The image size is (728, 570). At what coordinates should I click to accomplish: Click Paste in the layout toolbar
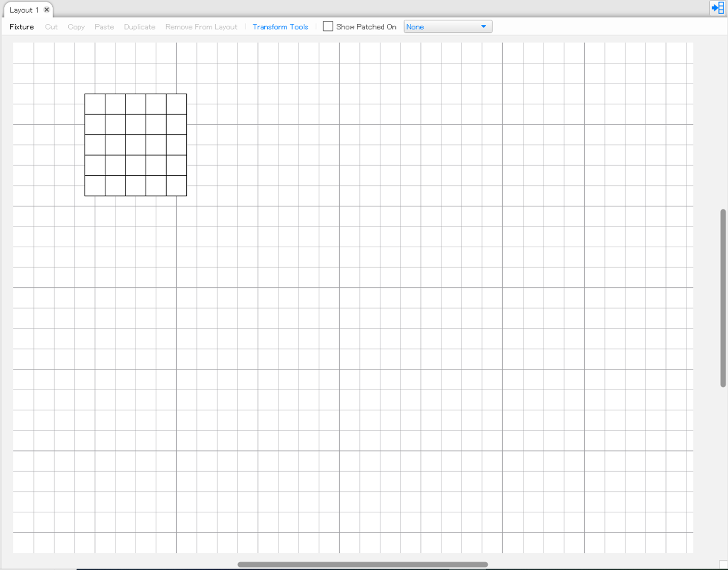click(x=104, y=27)
